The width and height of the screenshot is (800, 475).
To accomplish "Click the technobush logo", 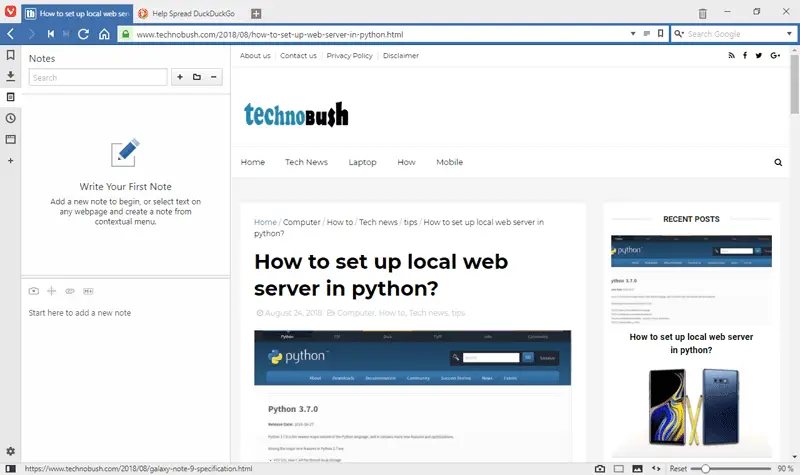I will (296, 114).
